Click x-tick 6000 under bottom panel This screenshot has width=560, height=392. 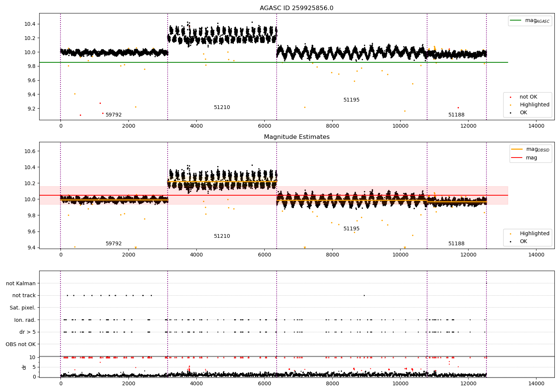click(x=264, y=384)
